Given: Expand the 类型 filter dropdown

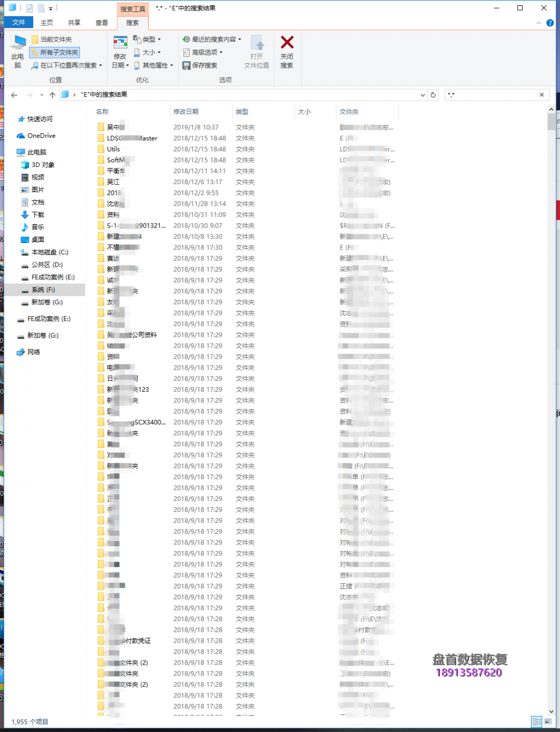Looking at the screenshot, I should click(x=147, y=39).
